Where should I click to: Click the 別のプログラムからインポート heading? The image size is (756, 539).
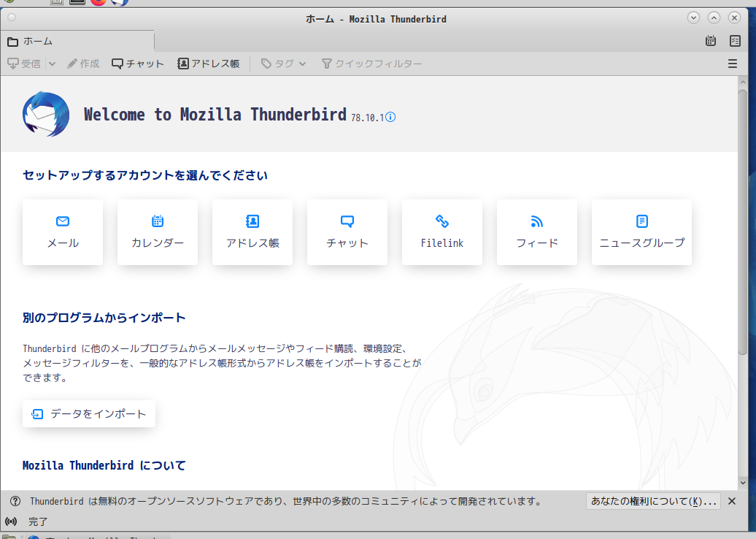coord(104,318)
